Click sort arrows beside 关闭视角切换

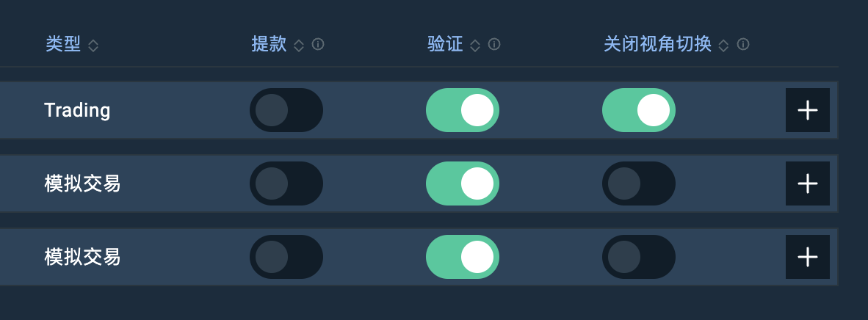tap(723, 46)
